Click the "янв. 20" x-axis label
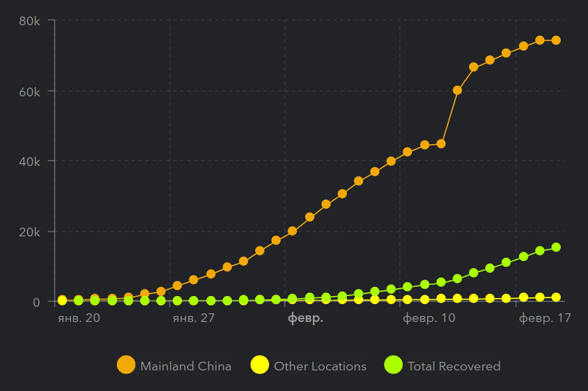 (x=78, y=319)
